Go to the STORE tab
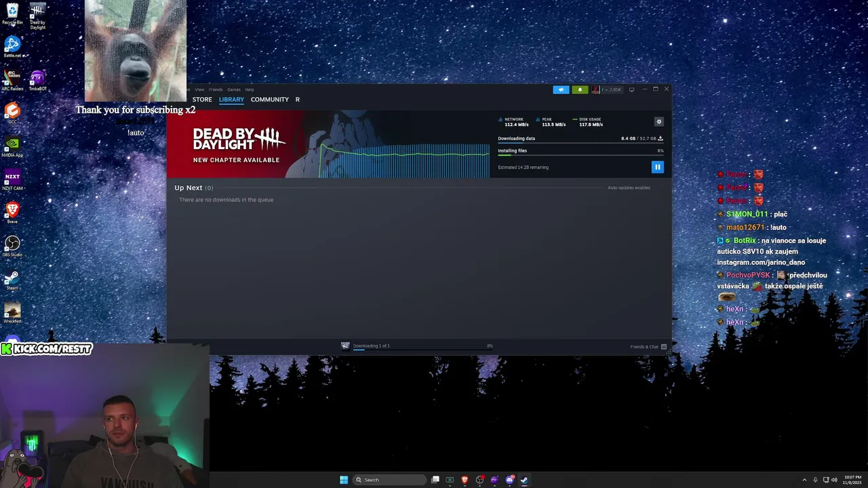 pyautogui.click(x=202, y=100)
